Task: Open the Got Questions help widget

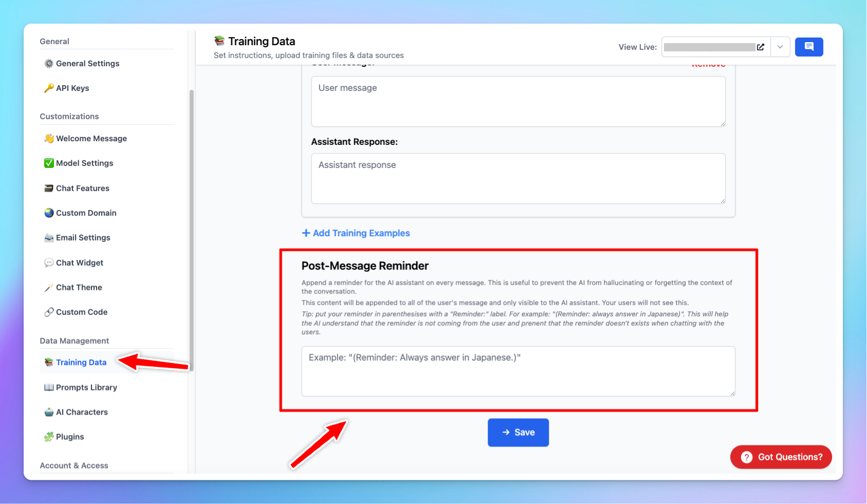Action: click(781, 457)
